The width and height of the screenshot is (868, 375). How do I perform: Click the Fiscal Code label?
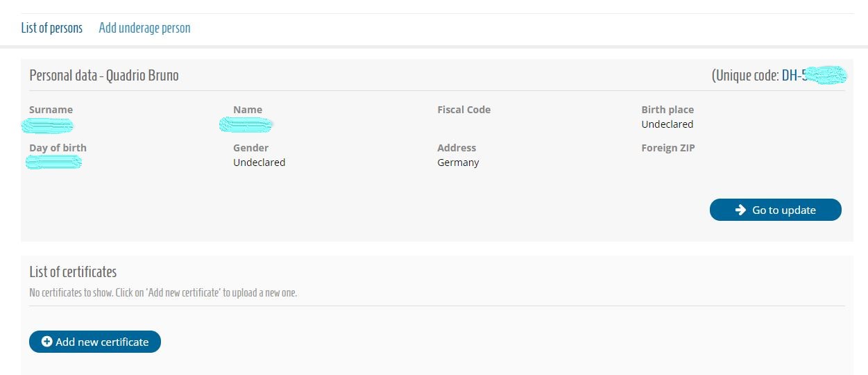(463, 110)
